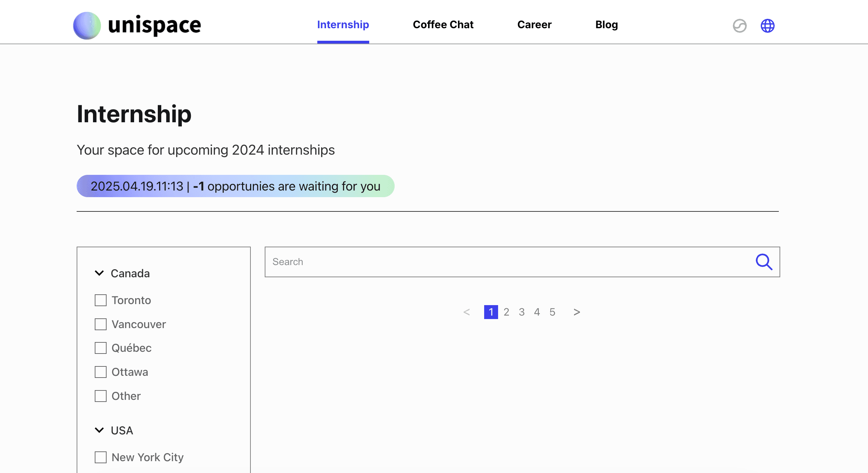868x473 pixels.
Task: Go to page 5
Action: [552, 312]
